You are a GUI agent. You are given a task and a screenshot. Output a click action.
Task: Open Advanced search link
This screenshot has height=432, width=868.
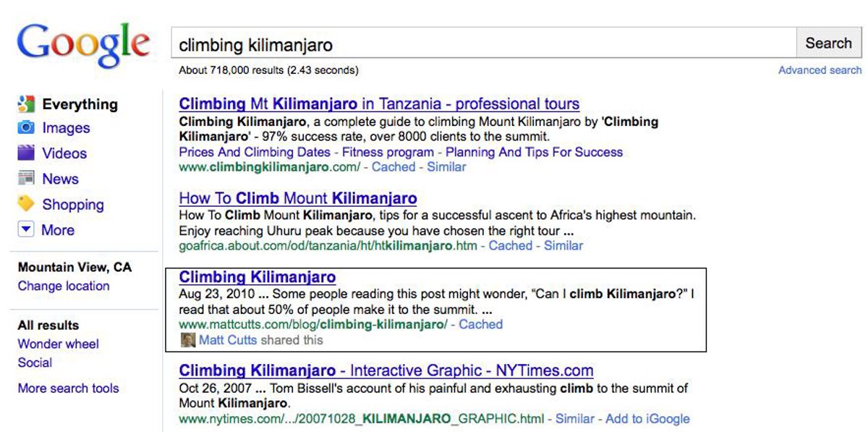tap(820, 70)
